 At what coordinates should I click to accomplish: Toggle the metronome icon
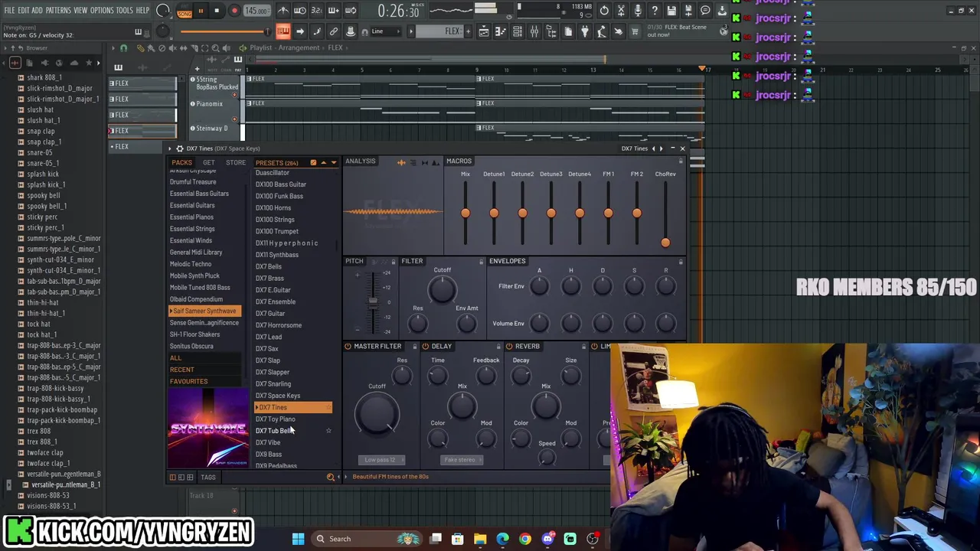click(283, 11)
